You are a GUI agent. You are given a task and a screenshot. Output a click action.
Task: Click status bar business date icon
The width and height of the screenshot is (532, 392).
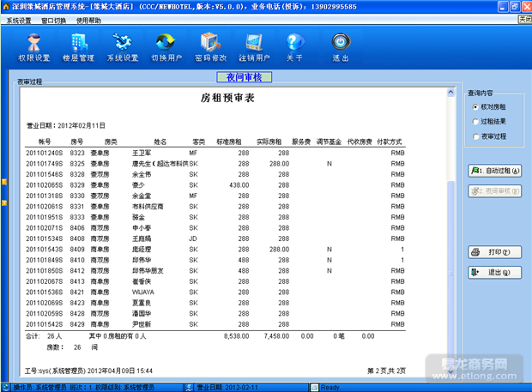coord(190,387)
